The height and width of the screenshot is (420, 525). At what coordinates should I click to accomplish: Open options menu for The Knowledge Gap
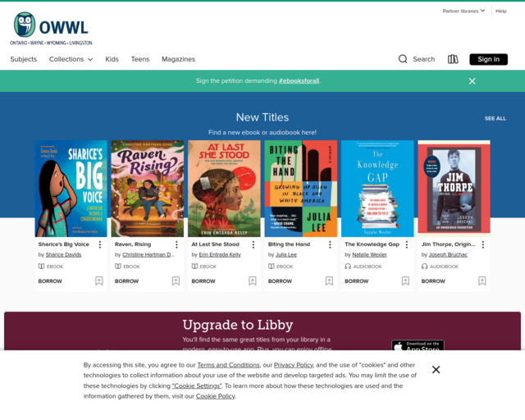click(407, 244)
